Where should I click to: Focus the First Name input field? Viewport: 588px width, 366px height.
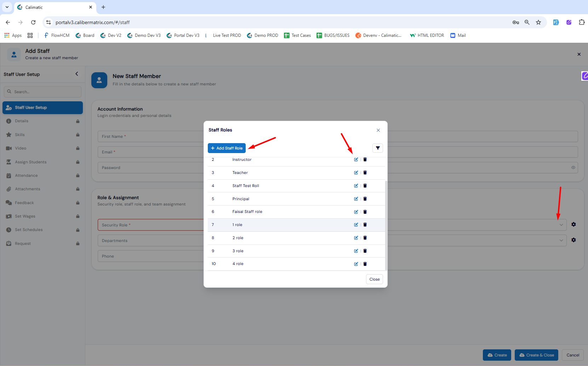coord(150,136)
